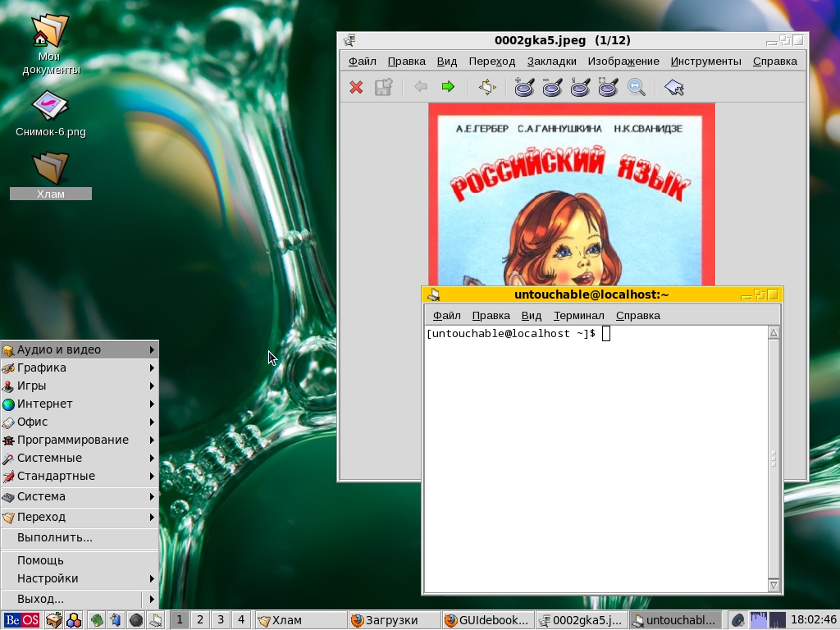Viewport: 840px width, 630px height.
Task: Click the light blue CPU monitor graph in the tray
Action: (x=758, y=620)
